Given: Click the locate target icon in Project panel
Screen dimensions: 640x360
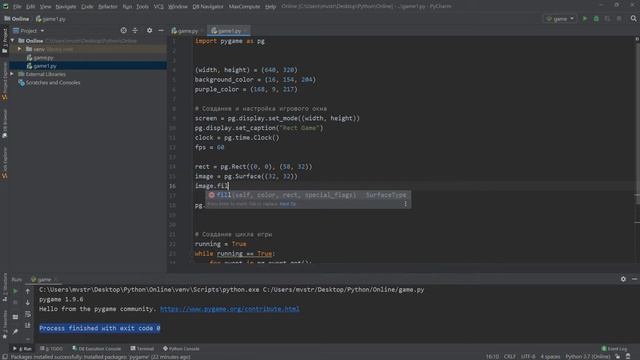Looking at the screenshot, I should pyautogui.click(x=123, y=31).
